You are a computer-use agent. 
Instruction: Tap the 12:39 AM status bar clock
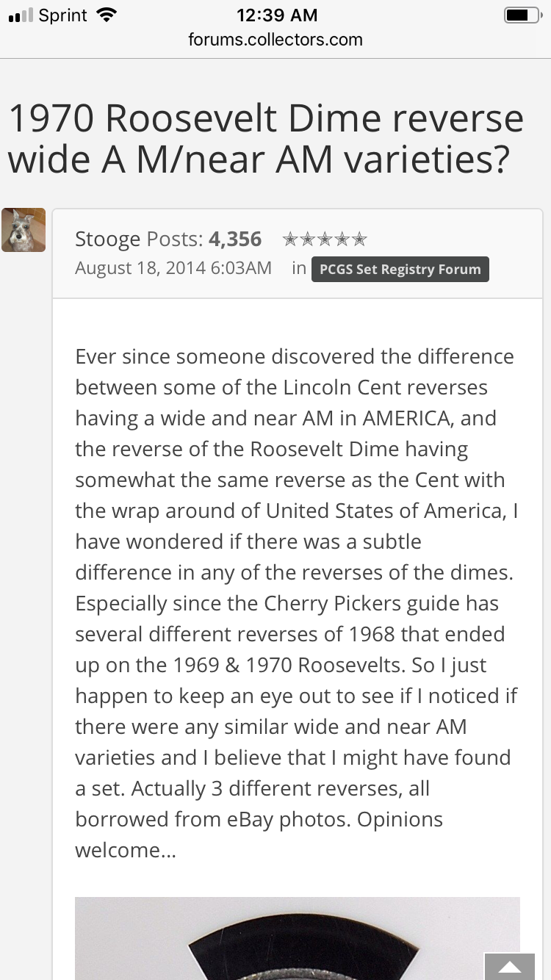point(277,15)
